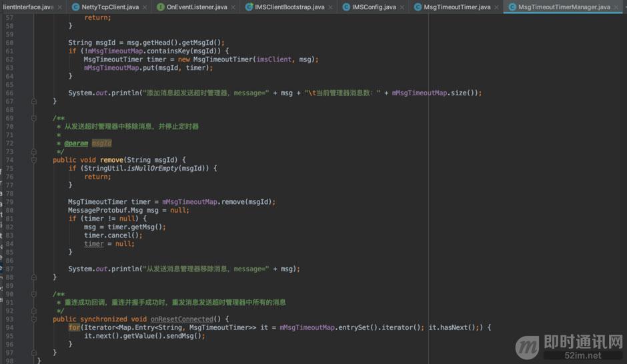Click the class icon on NettyTcpClient.java tab
The height and width of the screenshot is (364, 627).
pyautogui.click(x=75, y=7)
